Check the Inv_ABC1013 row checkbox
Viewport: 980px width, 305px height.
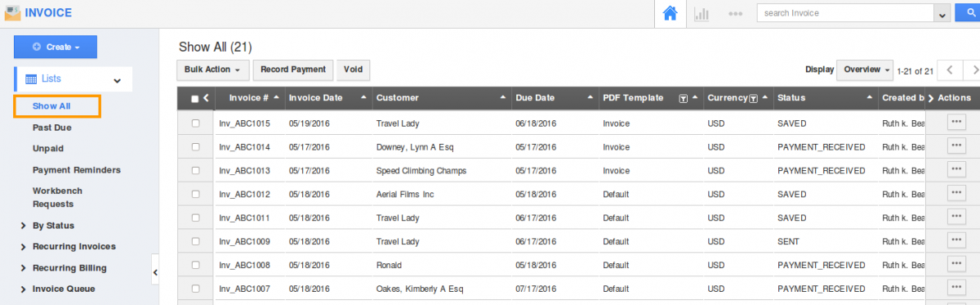click(x=195, y=171)
